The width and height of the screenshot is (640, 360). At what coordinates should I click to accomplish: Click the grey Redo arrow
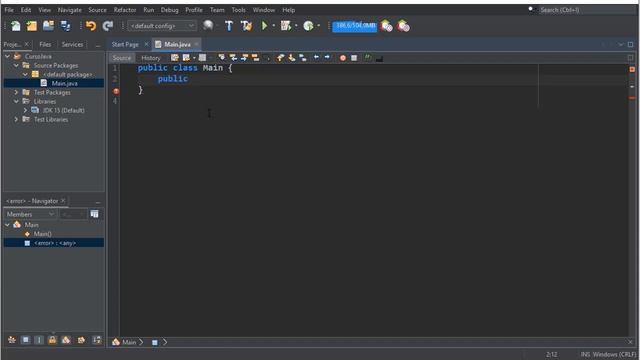[x=108, y=26]
